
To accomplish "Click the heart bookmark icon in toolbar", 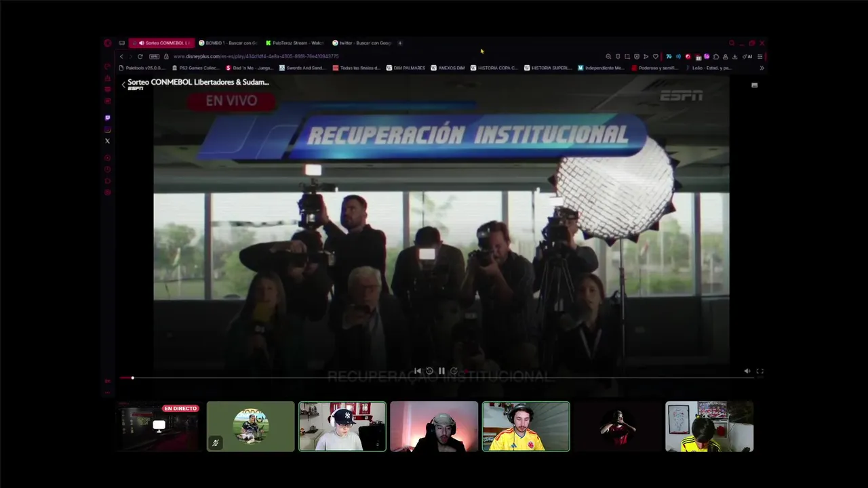I will tap(655, 56).
